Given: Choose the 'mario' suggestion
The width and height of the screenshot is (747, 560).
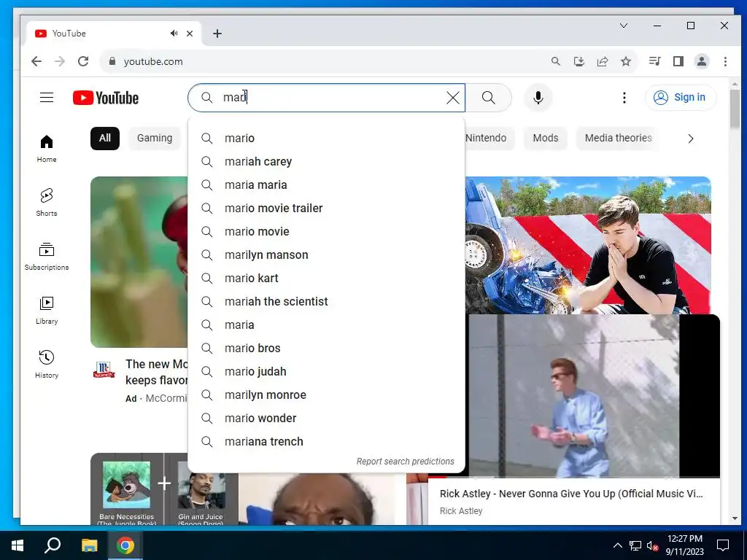Looking at the screenshot, I should pyautogui.click(x=326, y=138).
